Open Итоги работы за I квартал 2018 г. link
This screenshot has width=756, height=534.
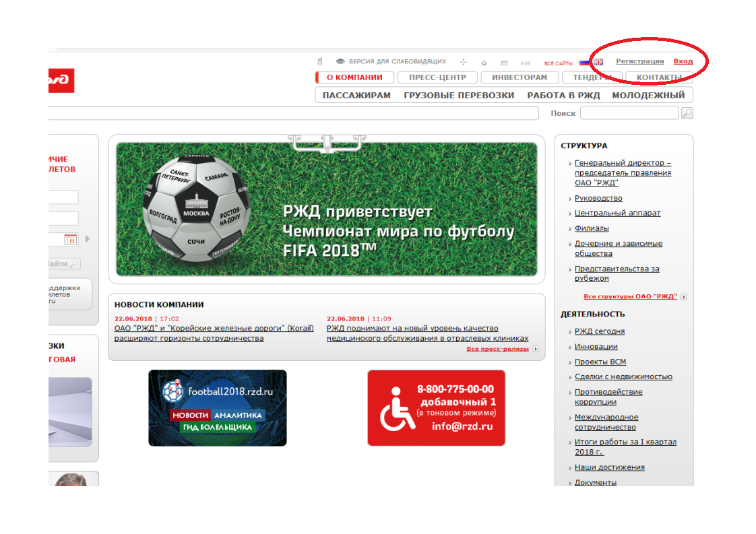point(626,447)
